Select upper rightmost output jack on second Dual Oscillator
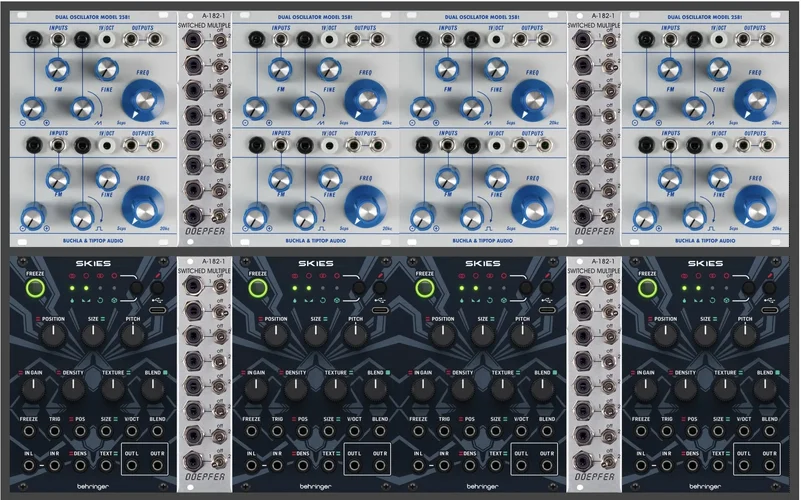Viewport: 801px width, 500px height. (378, 39)
